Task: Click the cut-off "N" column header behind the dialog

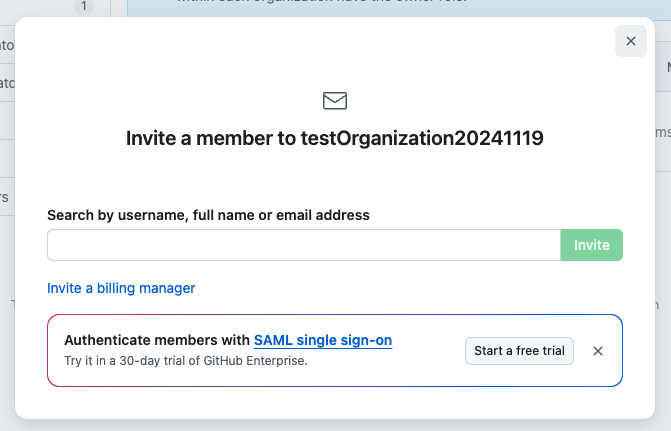Action: coord(667,67)
